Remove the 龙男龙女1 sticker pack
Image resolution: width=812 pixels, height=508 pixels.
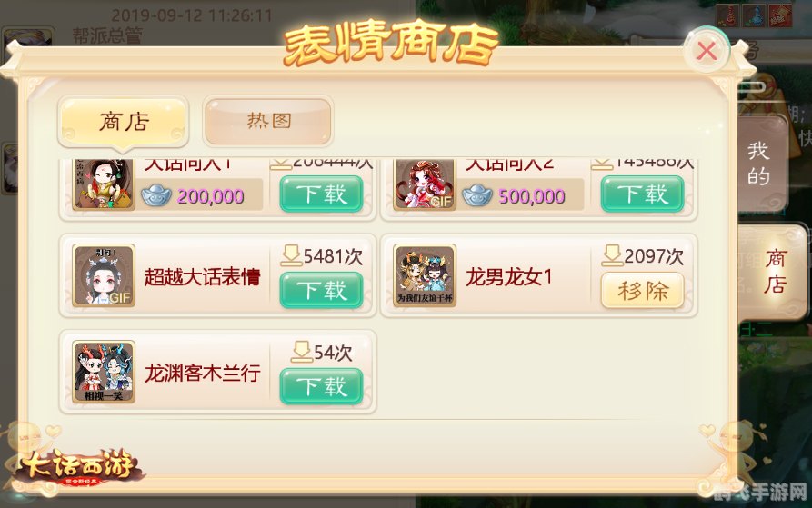(x=642, y=290)
